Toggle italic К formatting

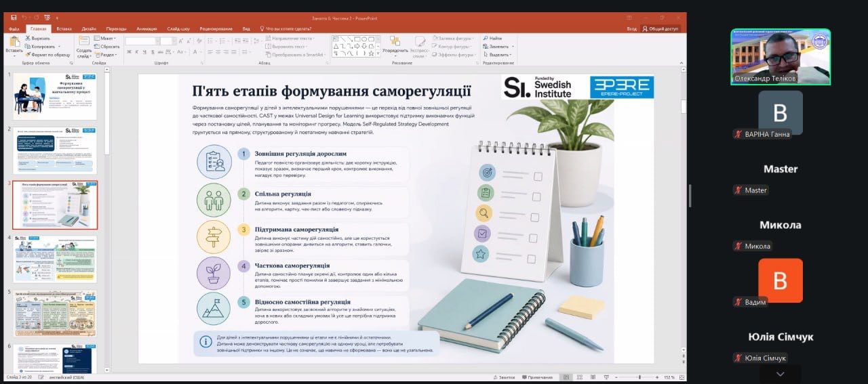(x=136, y=54)
